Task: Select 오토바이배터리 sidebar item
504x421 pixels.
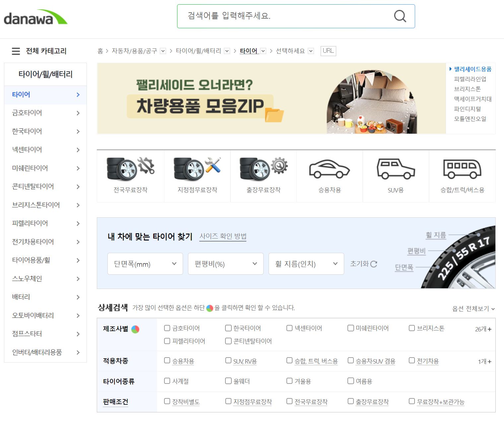Action: [x=45, y=316]
